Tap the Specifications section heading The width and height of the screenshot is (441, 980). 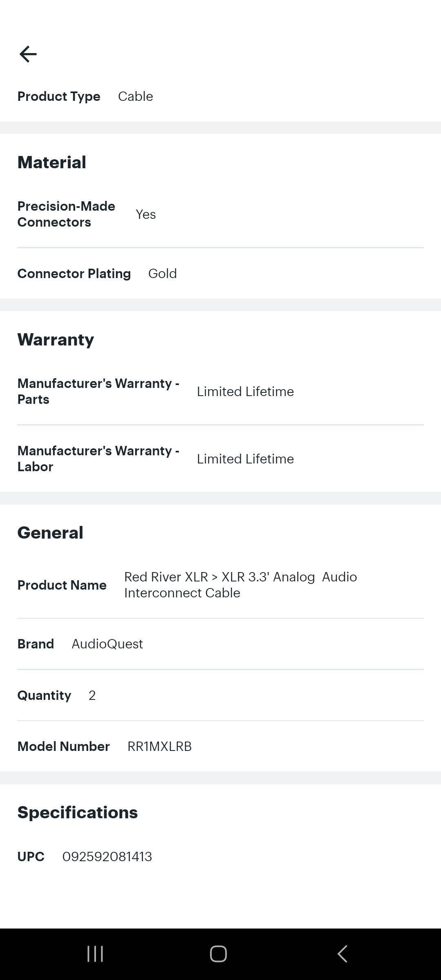pos(78,813)
